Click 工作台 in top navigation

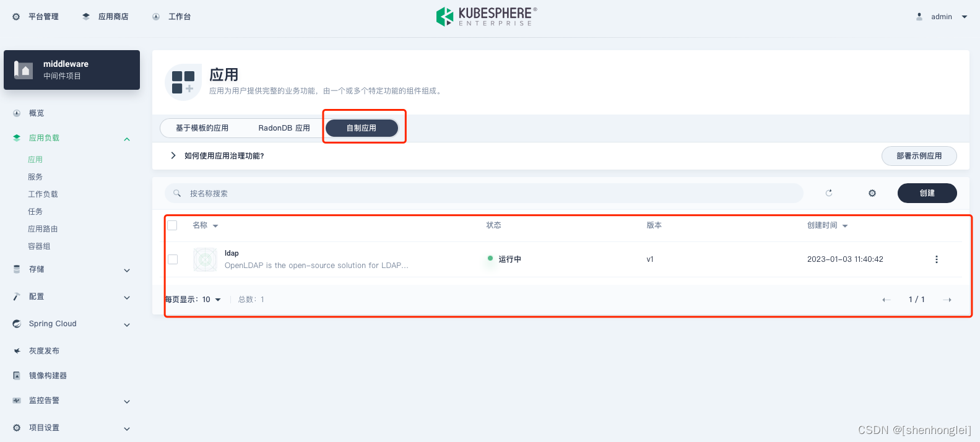tap(180, 17)
